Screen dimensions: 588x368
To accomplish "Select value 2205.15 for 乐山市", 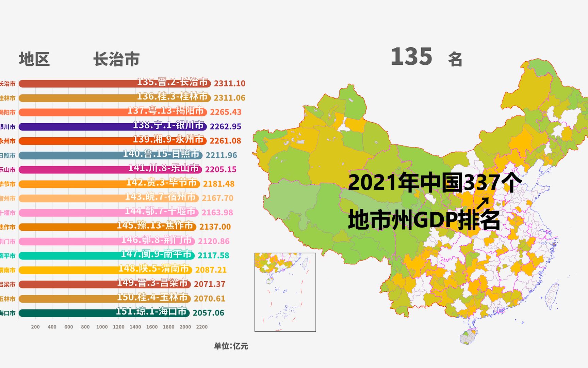I will (221, 169).
